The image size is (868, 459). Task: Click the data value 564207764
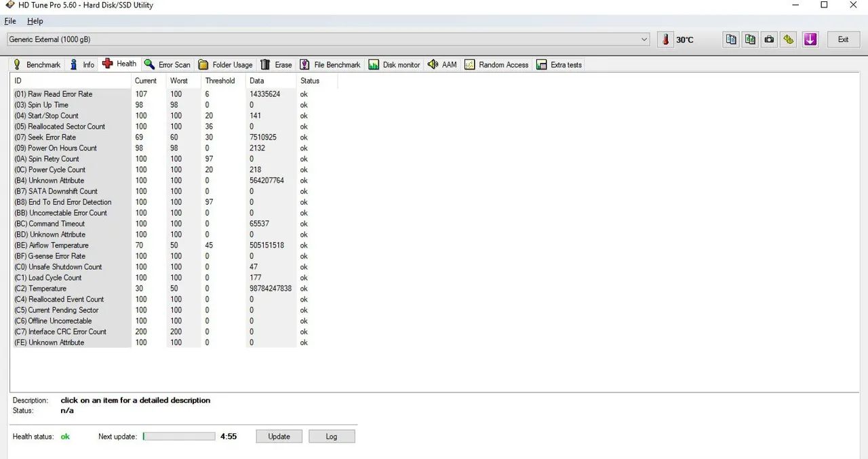tap(267, 181)
